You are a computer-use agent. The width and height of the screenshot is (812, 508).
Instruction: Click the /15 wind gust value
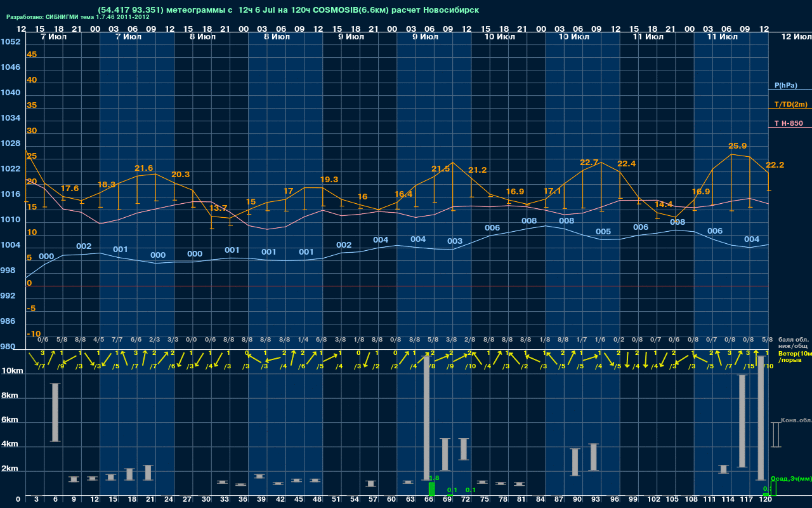tap(750, 366)
